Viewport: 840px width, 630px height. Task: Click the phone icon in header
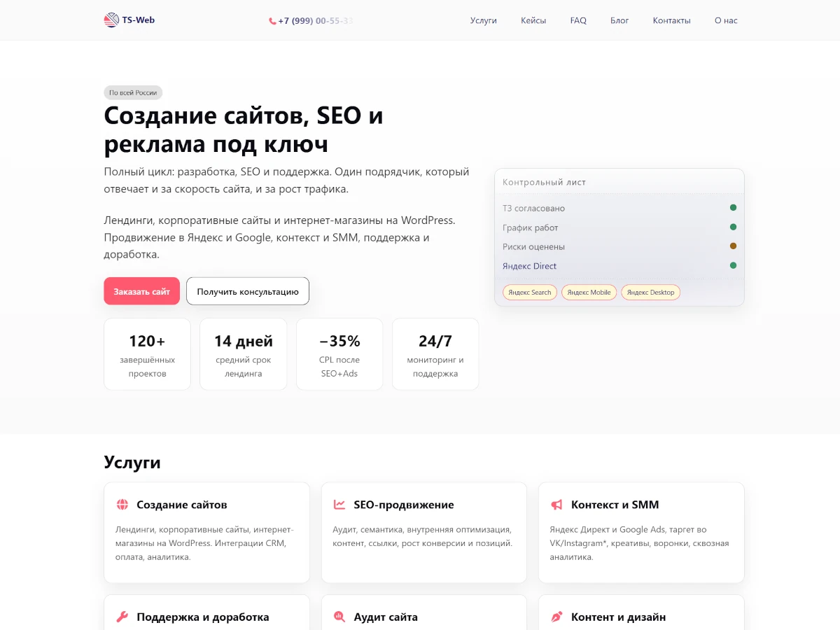[x=272, y=21]
